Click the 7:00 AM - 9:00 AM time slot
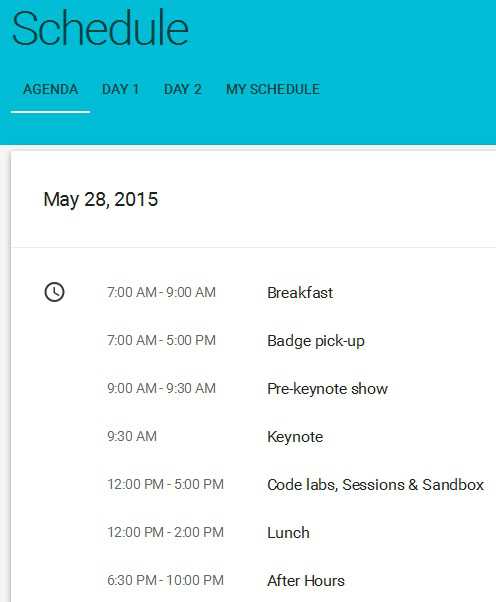This screenshot has width=496, height=602. pos(162,293)
